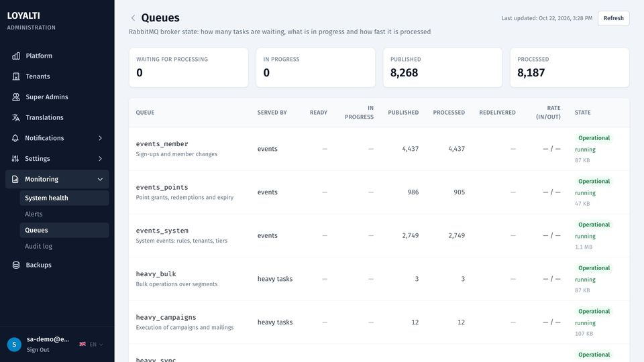Click the Settings sliders icon
644x362 pixels.
tap(15, 158)
